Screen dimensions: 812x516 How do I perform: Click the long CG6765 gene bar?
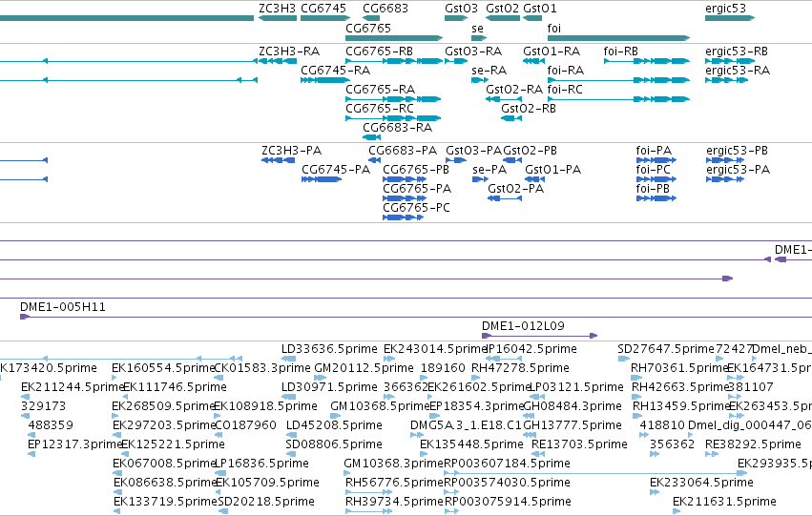(394, 38)
